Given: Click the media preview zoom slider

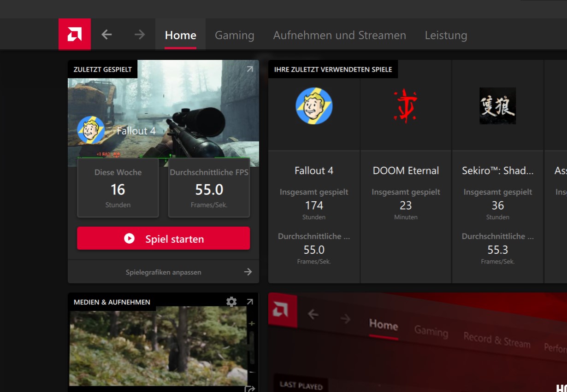Looking at the screenshot, I should 252,348.
